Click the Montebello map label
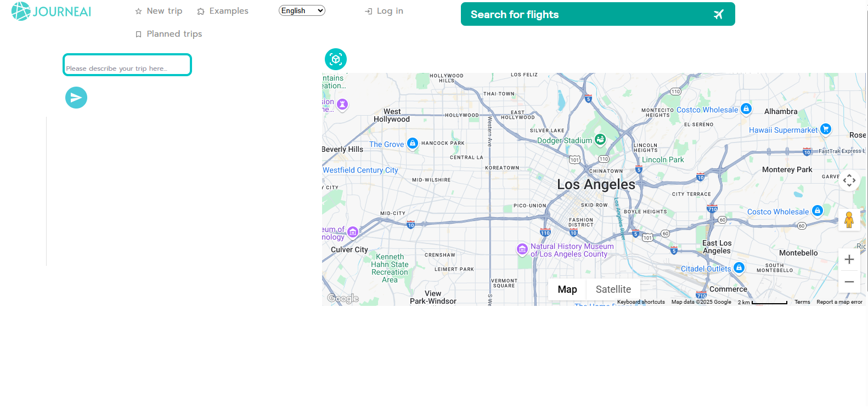This screenshot has width=868, height=415. pyautogui.click(x=798, y=253)
